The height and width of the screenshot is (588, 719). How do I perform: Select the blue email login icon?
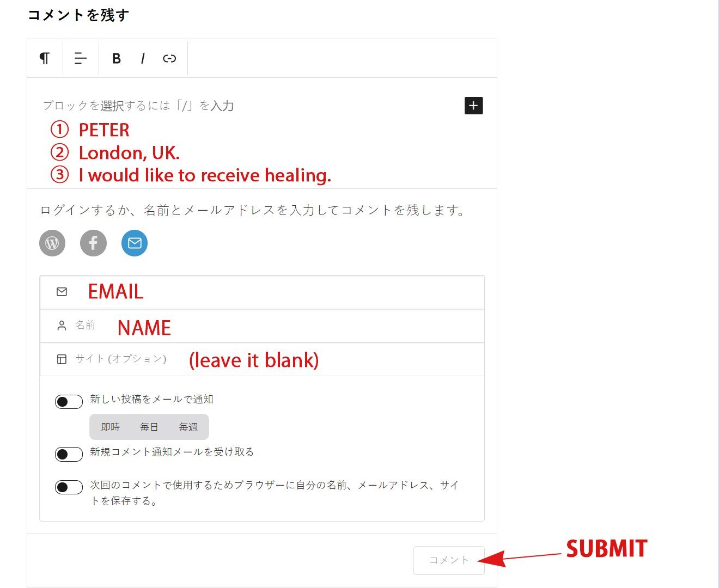(134, 243)
